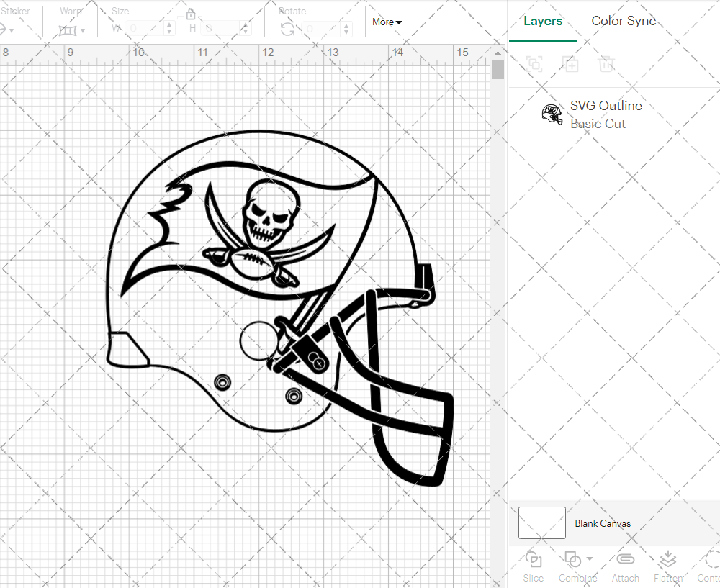720x588 pixels.
Task: Open the More dropdown menu
Action: point(387,22)
